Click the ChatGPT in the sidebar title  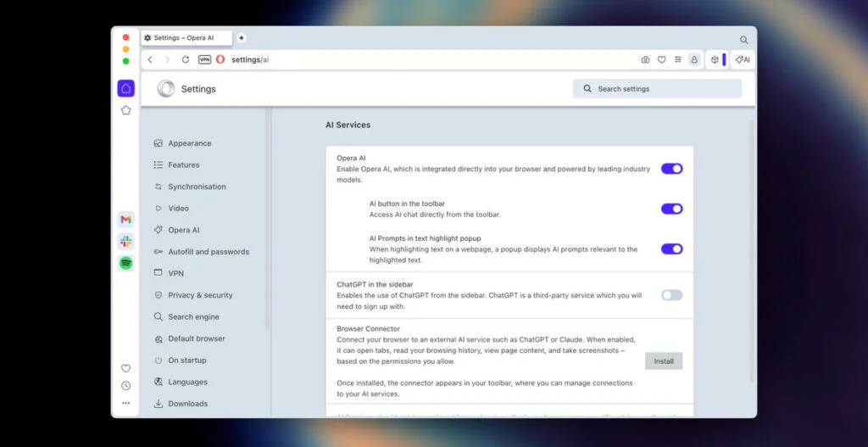[x=375, y=284]
